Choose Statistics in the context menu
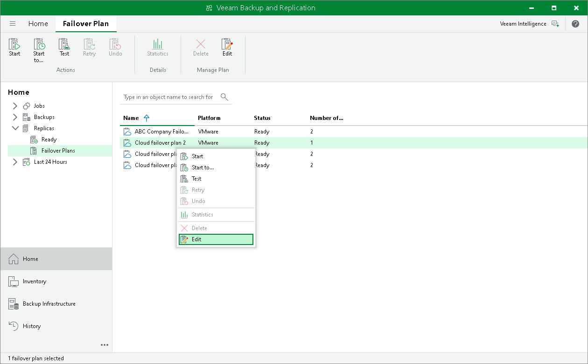Screen dimensions: 588x364 pyautogui.click(x=216, y=215)
